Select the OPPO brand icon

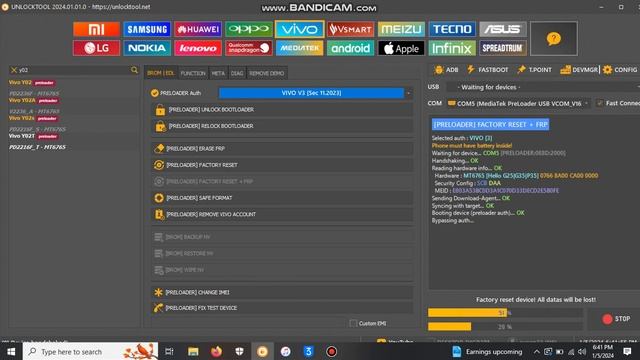point(249,29)
